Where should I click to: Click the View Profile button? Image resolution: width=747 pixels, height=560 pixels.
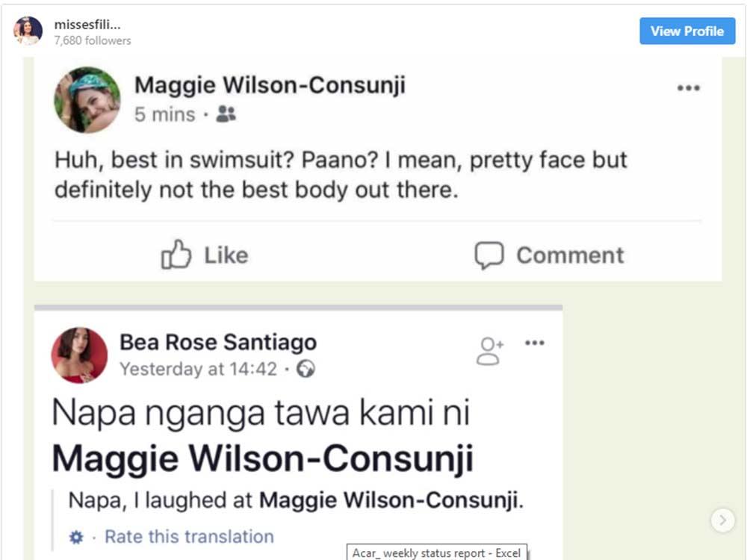coord(686,31)
